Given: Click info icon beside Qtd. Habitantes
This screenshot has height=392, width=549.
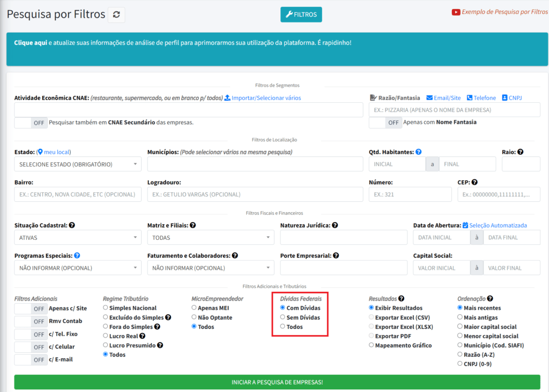Looking at the screenshot, I should (418, 152).
